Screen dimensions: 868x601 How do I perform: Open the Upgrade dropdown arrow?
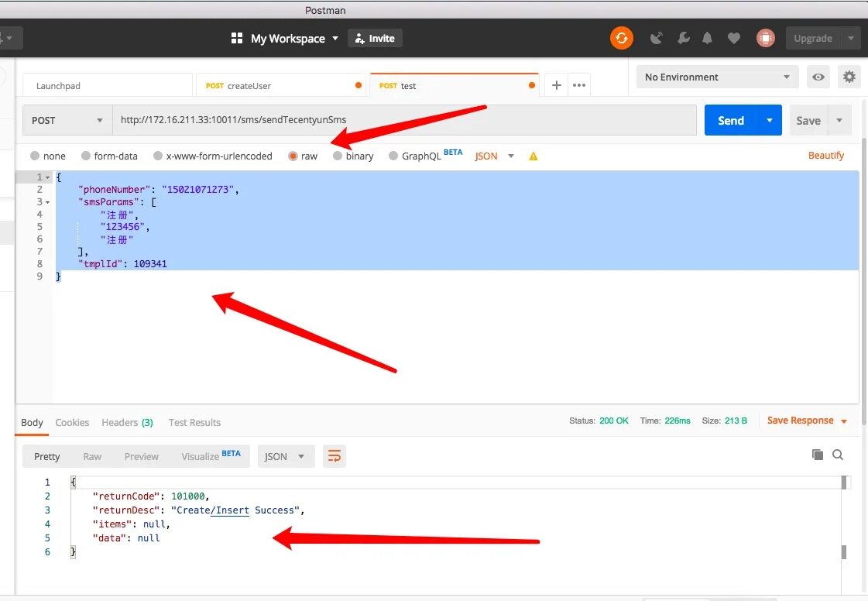[x=851, y=38]
